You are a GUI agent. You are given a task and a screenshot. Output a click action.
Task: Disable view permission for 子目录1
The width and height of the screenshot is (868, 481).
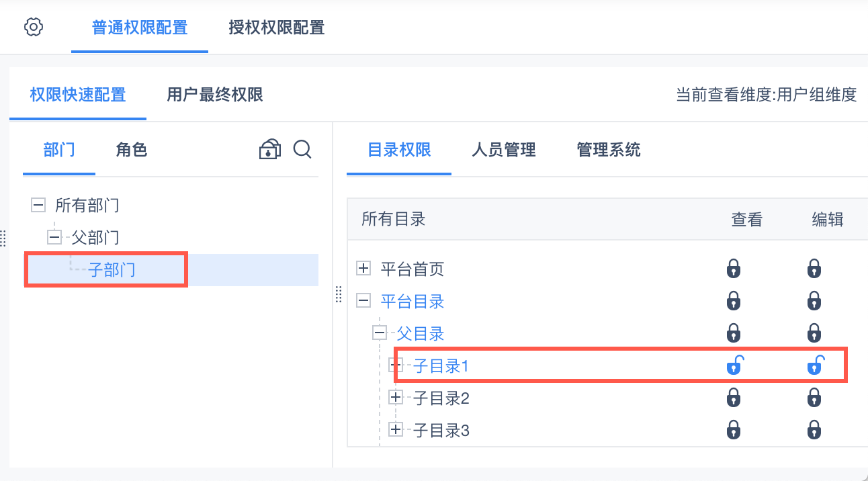click(x=734, y=366)
